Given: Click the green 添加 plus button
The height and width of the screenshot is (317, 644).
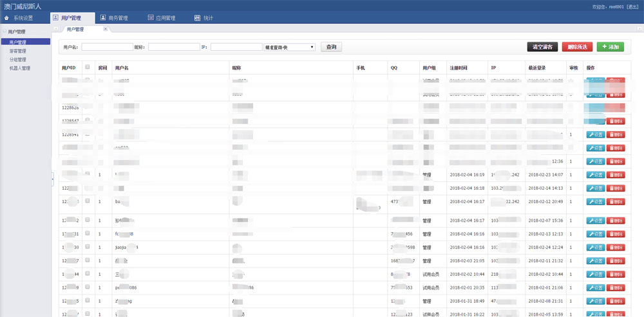Looking at the screenshot, I should [x=610, y=47].
